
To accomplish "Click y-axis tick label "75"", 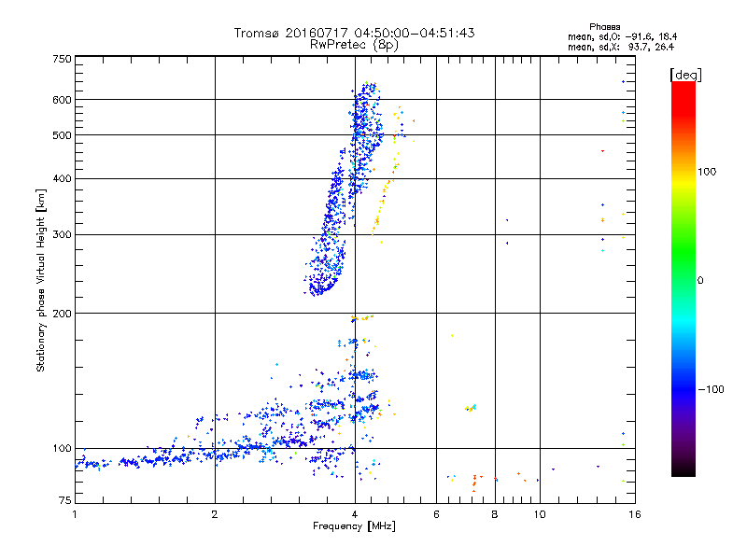I will 65,500.
